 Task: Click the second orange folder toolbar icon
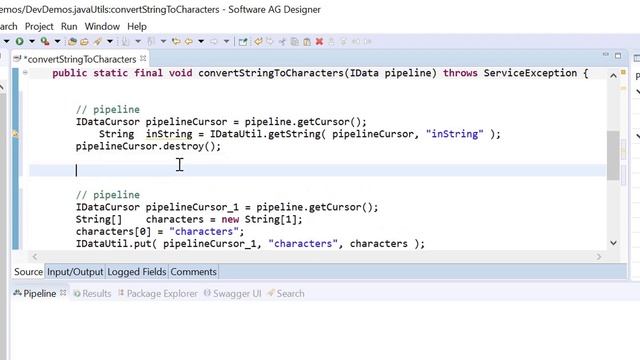tap(84, 42)
